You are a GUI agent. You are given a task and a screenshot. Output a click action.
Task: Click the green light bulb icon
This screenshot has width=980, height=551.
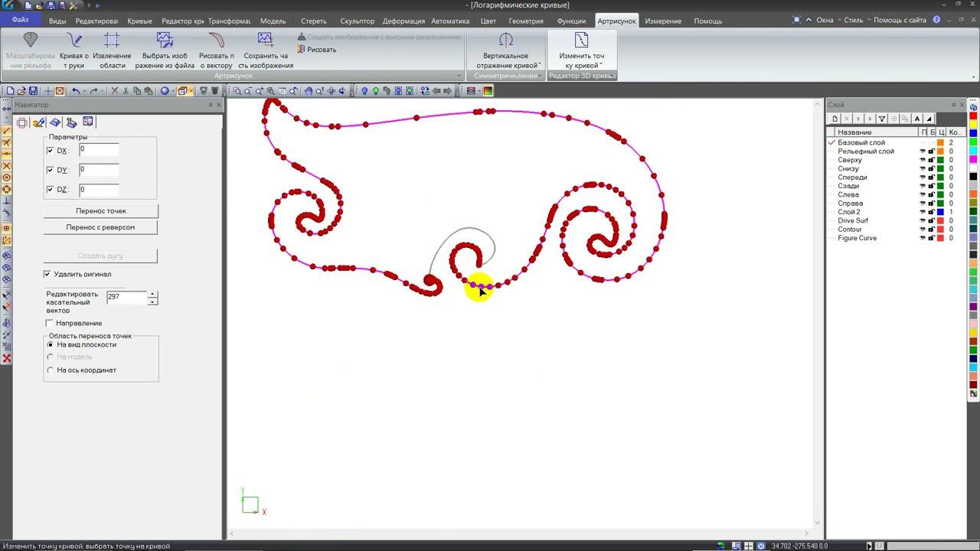[376, 91]
